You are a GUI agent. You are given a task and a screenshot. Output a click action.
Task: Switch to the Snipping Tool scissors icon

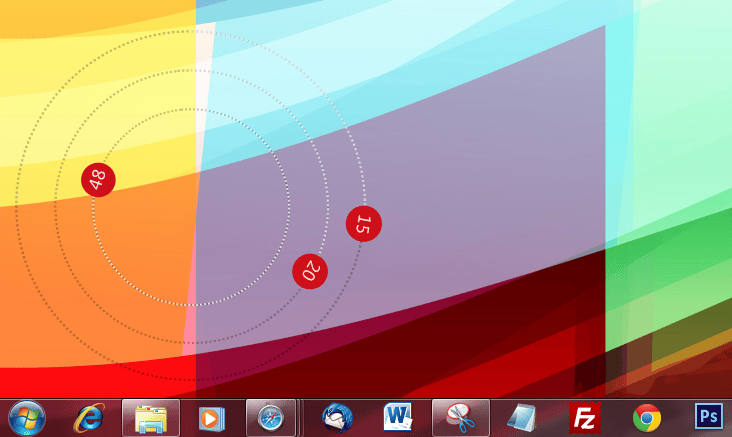coord(461,418)
